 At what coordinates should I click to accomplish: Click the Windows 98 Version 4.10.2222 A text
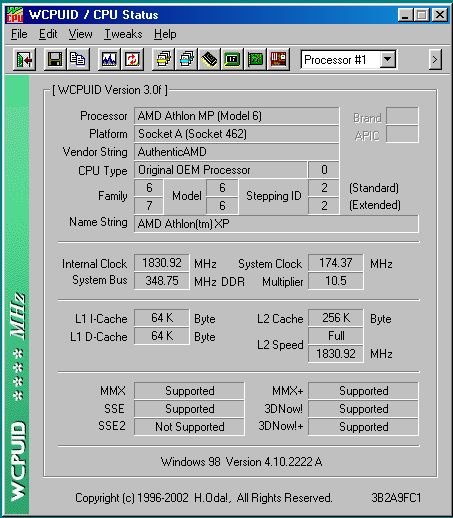pyautogui.click(x=242, y=462)
